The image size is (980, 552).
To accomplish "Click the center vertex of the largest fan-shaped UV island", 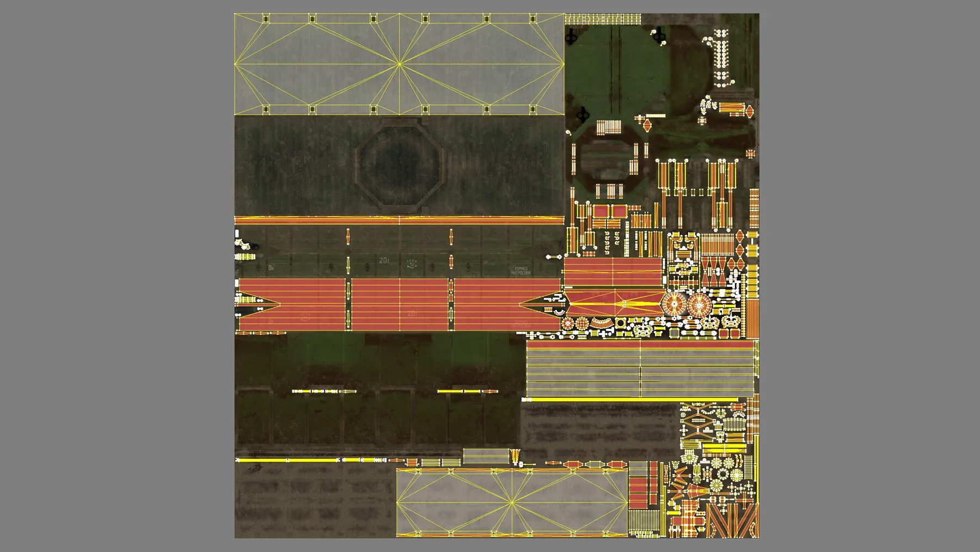I will (x=399, y=64).
